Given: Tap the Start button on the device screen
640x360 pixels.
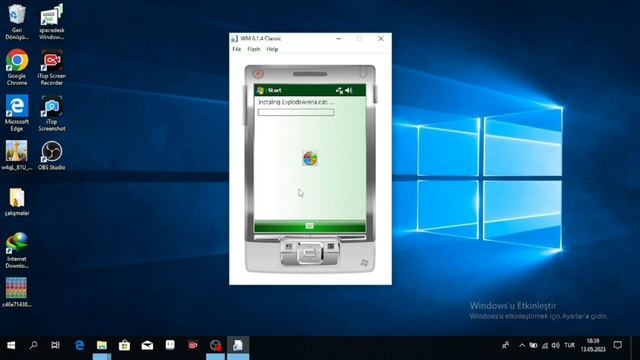Looking at the screenshot, I should coord(269,90).
